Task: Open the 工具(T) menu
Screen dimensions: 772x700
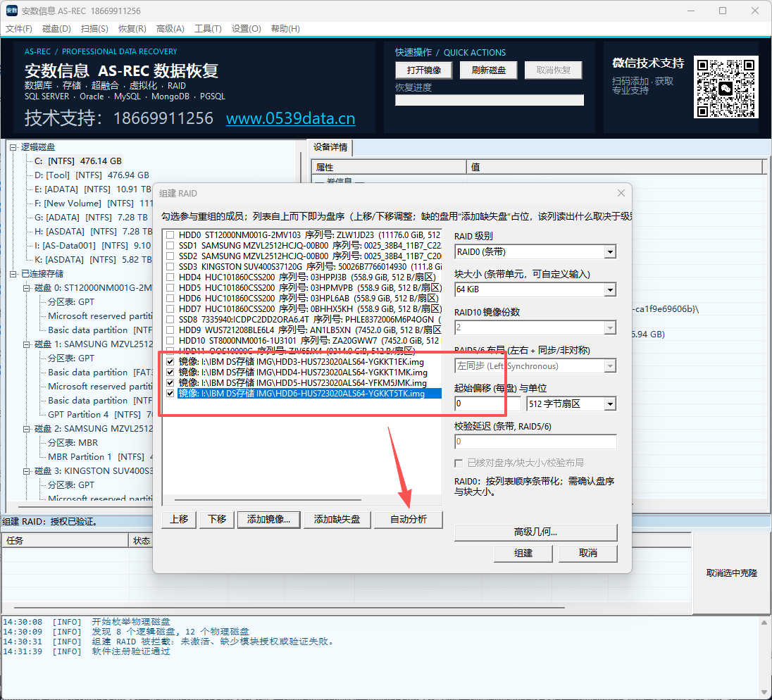Action: (208, 29)
